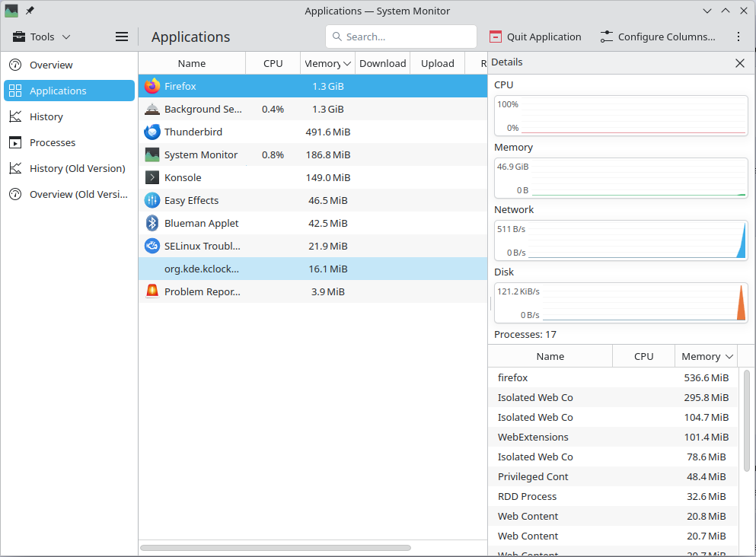Viewport: 756px width, 557px height.
Task: Click Configure Columns button
Action: tap(658, 37)
